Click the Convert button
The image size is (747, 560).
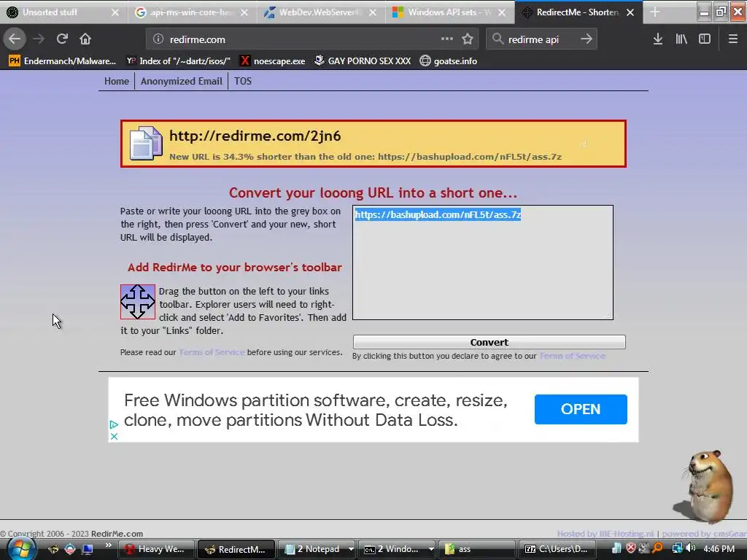pos(489,342)
